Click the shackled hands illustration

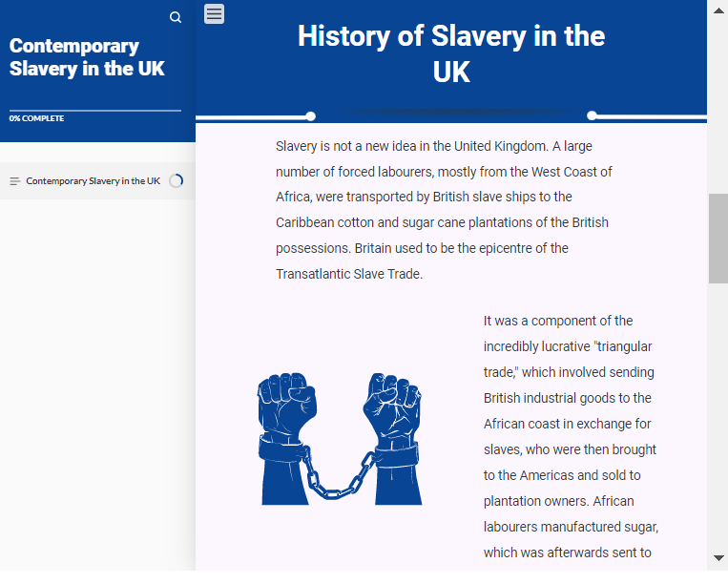coord(340,438)
